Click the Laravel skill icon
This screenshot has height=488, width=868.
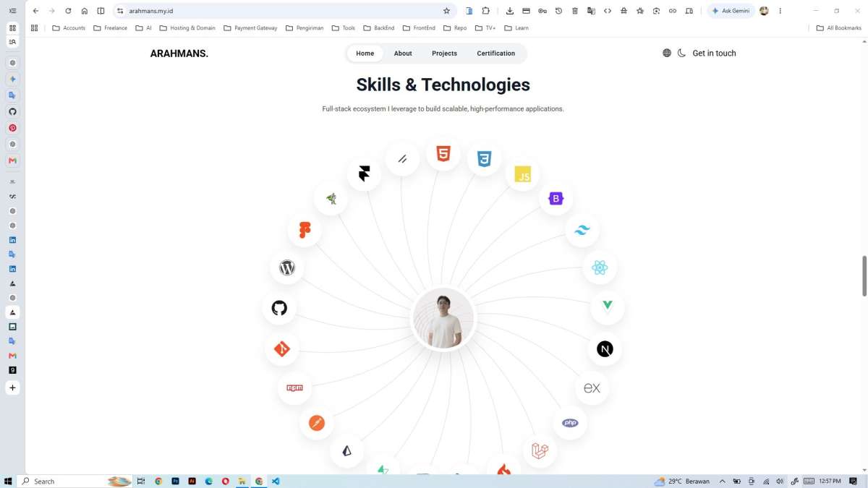coord(540,451)
